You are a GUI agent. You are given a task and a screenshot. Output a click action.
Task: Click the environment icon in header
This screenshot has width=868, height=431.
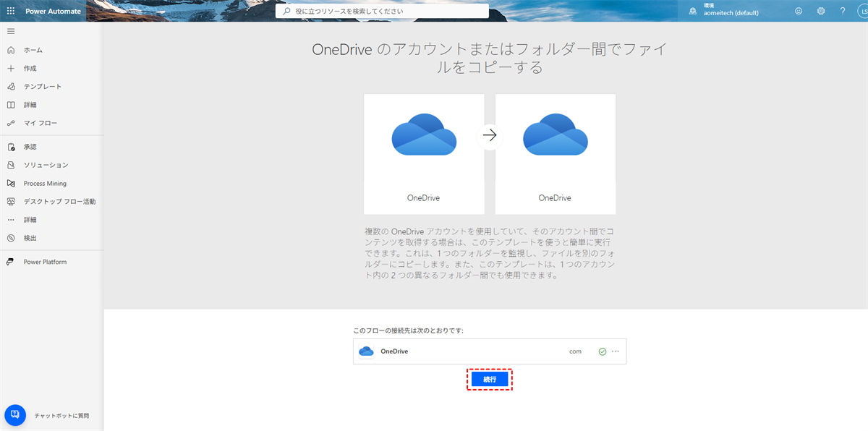point(693,11)
